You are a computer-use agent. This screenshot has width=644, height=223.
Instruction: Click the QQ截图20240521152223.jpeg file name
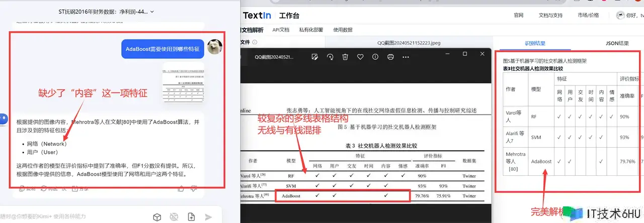click(x=408, y=43)
